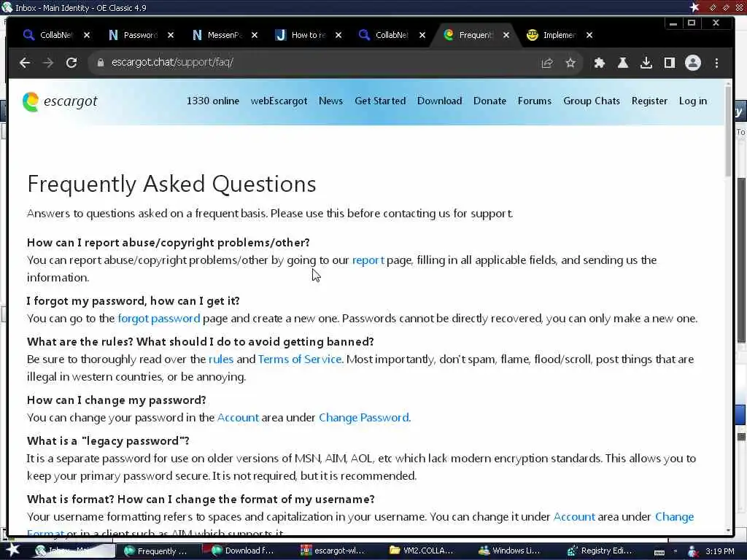747x560 pixels.
Task: Open the 1330 online link
Action: point(213,101)
